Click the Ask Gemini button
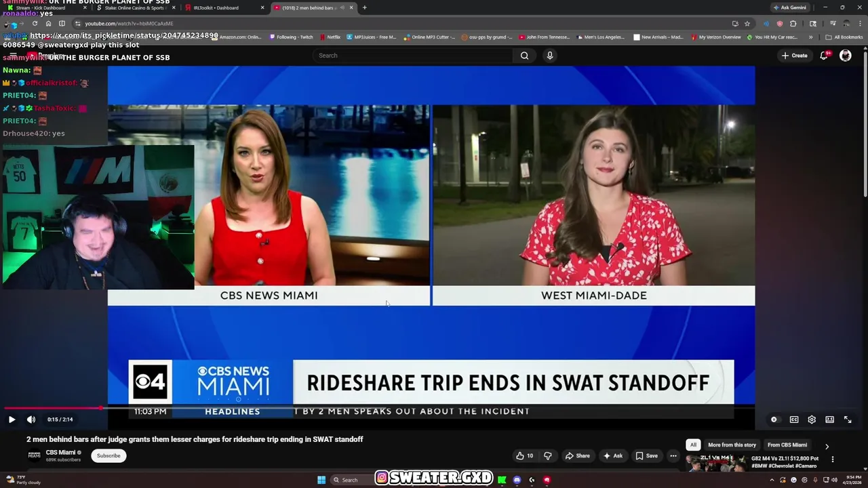Viewport: 868px width, 488px height. click(789, 7)
